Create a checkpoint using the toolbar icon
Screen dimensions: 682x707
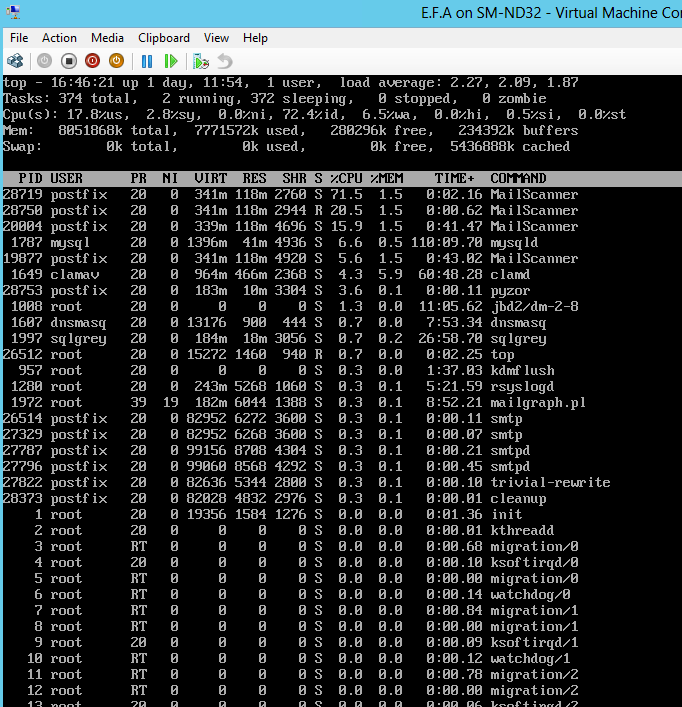click(x=201, y=61)
